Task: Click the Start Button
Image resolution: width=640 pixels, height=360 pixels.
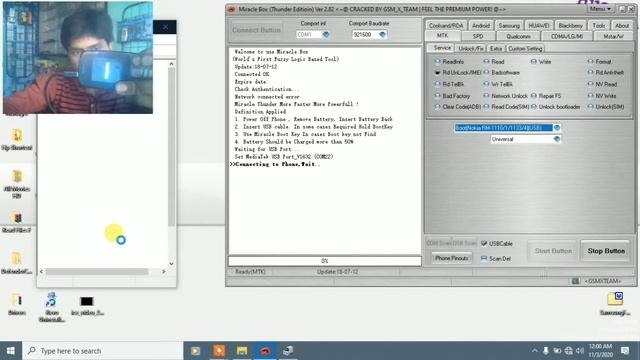Action: [553, 251]
